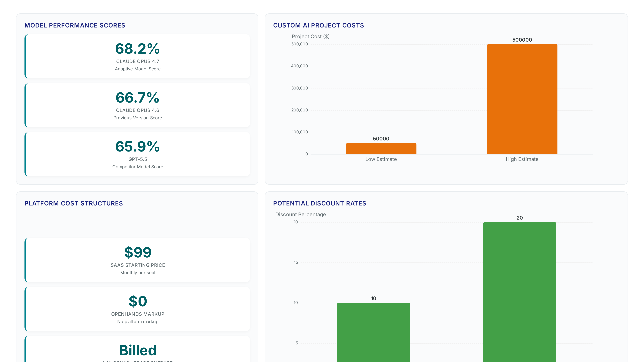Click the Previous Version Score caption
Image resolution: width=644 pixels, height=362 pixels.
tap(138, 118)
